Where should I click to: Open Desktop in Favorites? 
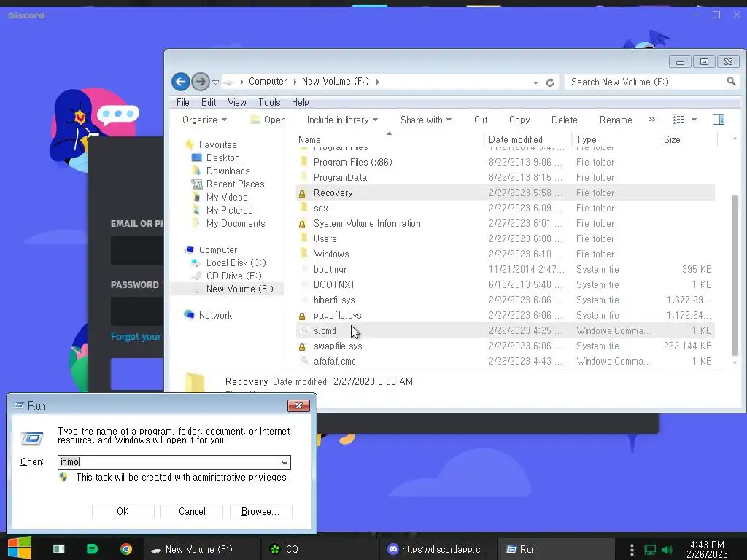pos(222,157)
